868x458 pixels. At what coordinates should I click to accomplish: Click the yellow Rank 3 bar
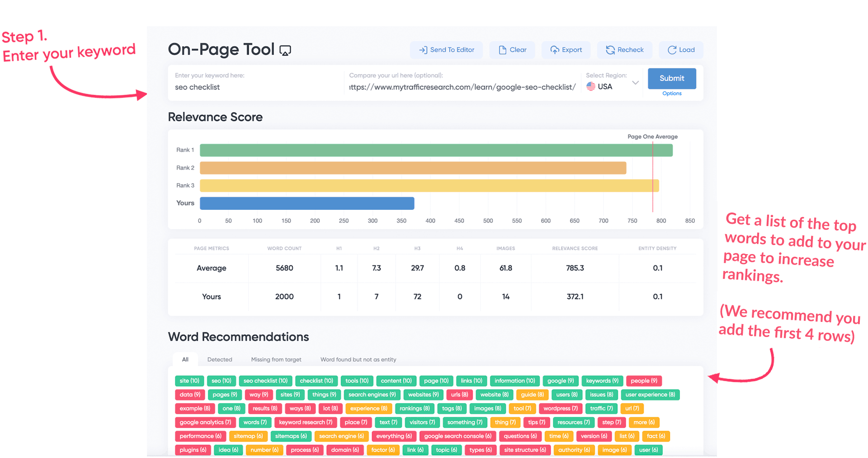coord(429,186)
